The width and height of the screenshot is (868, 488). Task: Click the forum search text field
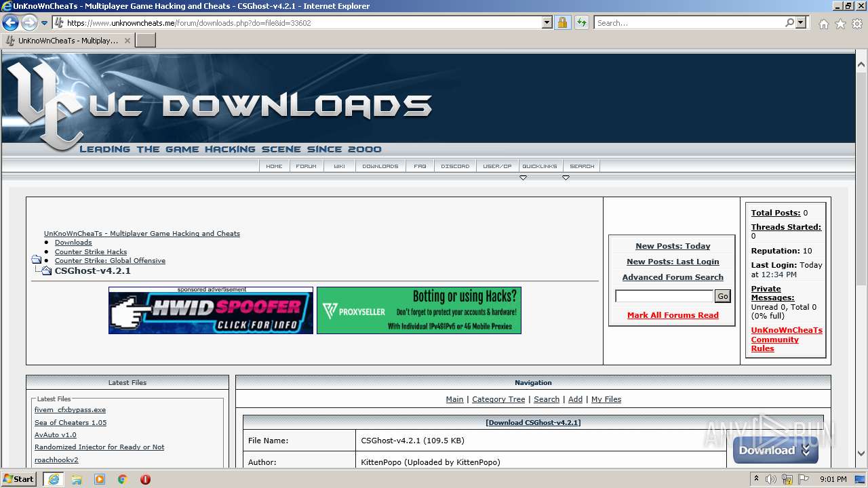(664, 296)
